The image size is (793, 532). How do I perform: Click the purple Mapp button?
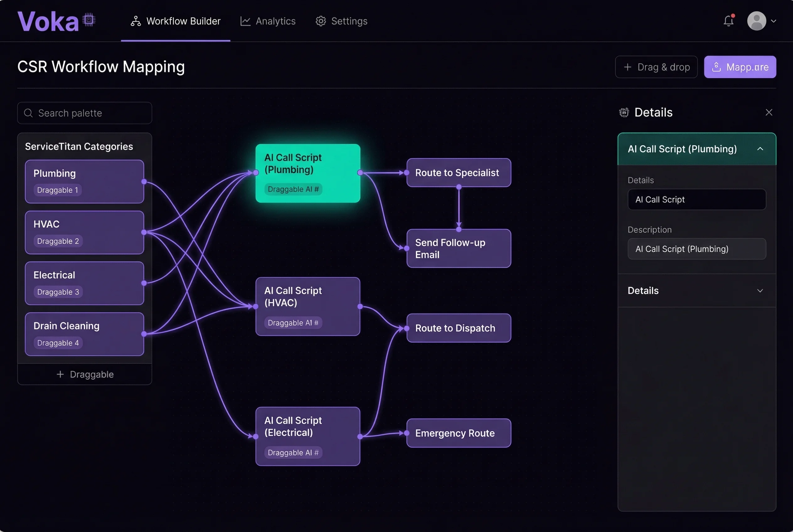(740, 67)
